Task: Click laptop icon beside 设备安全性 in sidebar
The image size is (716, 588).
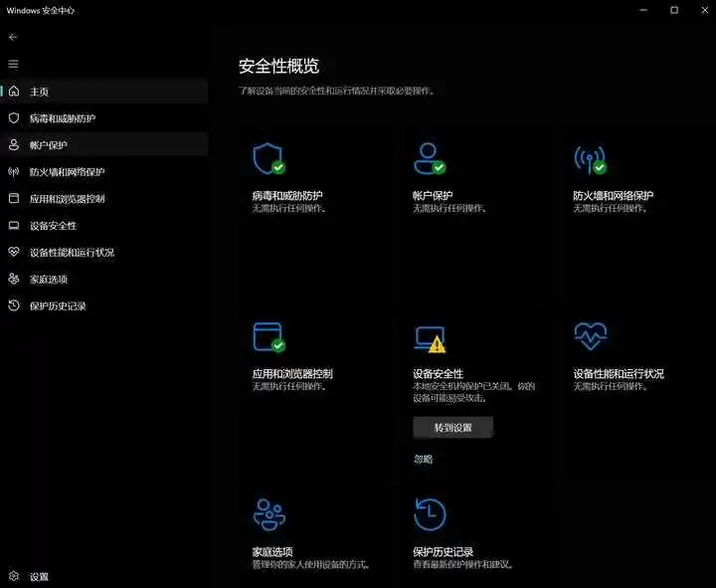Action: [14, 225]
